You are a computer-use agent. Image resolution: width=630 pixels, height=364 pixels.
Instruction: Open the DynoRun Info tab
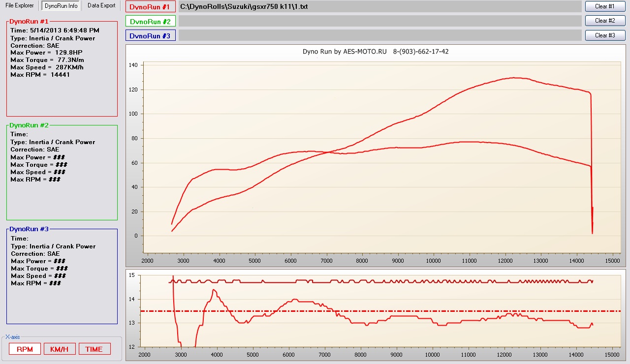coord(61,6)
